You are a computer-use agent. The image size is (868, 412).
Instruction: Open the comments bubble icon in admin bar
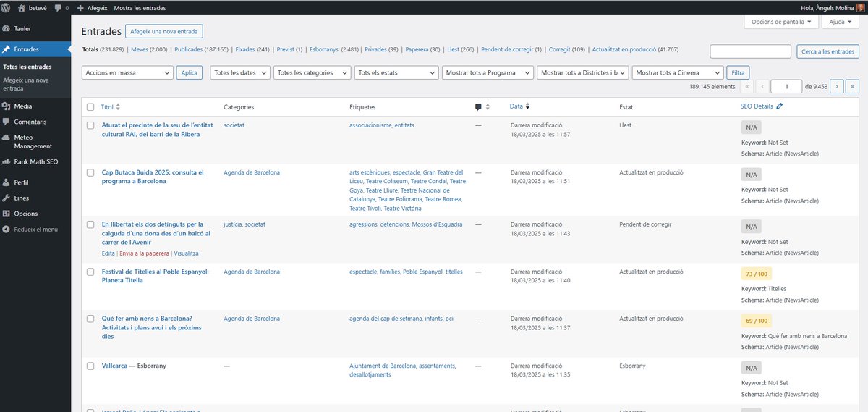click(x=57, y=8)
